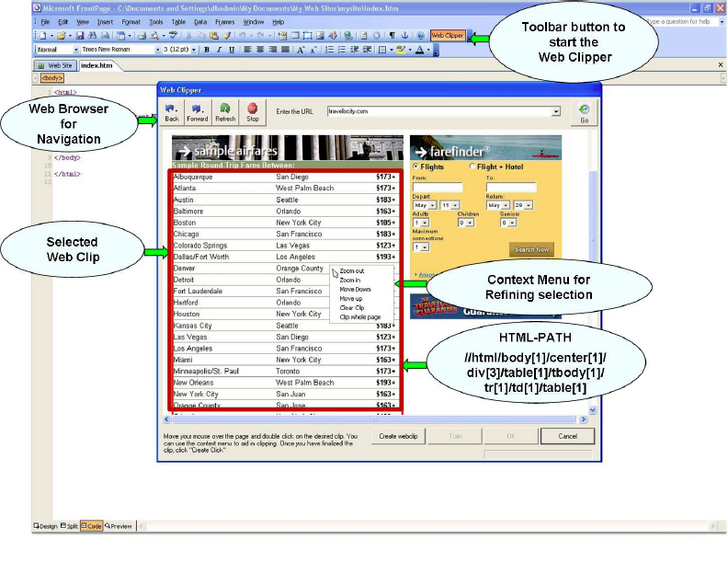This screenshot has height=562, width=728.
Task: Click the Format Painter brush icon
Action: tap(226, 36)
